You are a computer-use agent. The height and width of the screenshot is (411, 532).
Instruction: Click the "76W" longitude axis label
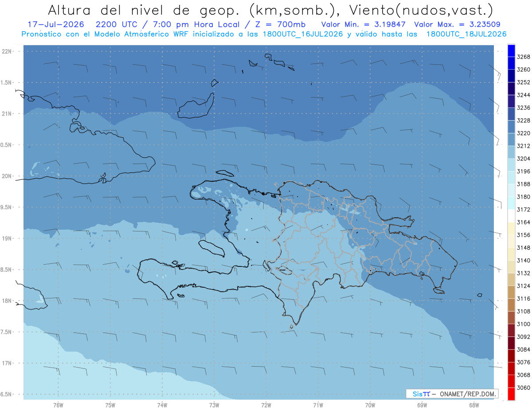tap(58, 405)
